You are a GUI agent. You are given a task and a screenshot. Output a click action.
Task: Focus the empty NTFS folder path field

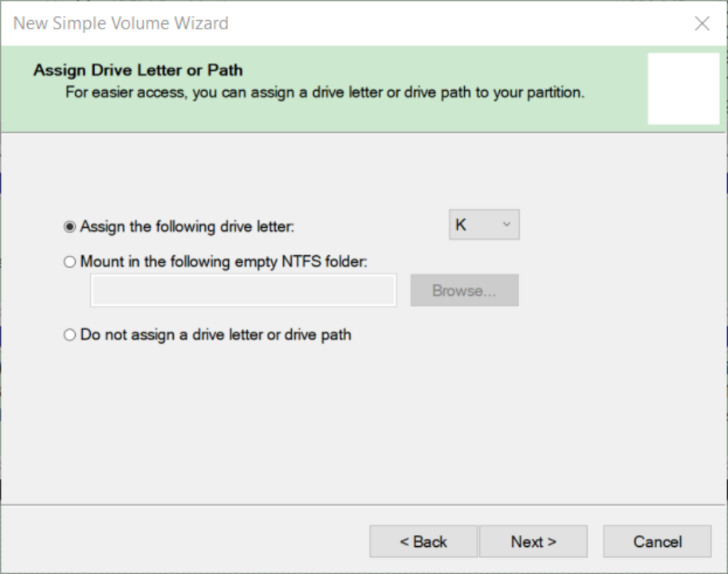(x=243, y=290)
